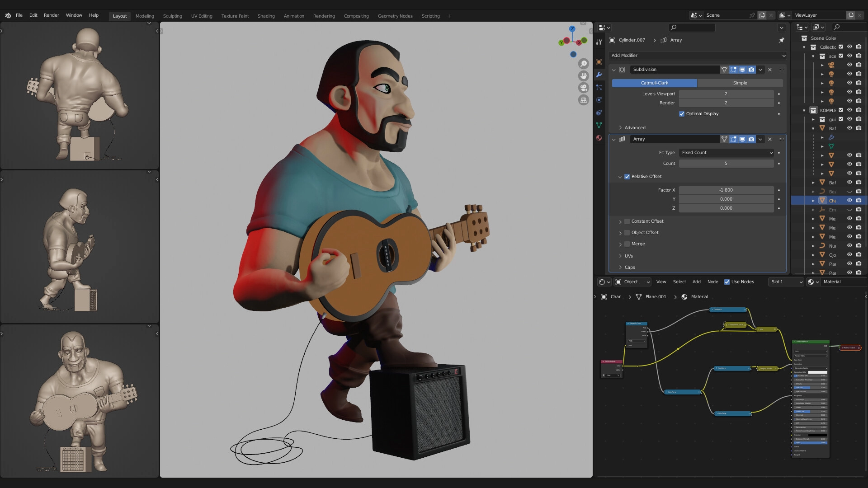Remove the Array modifier

coord(770,139)
